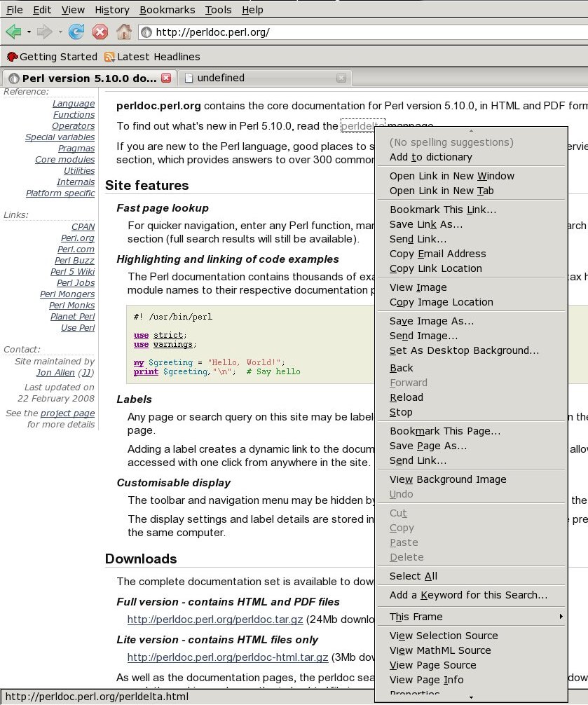Click the Latest Headlines feed icon

coord(109,57)
